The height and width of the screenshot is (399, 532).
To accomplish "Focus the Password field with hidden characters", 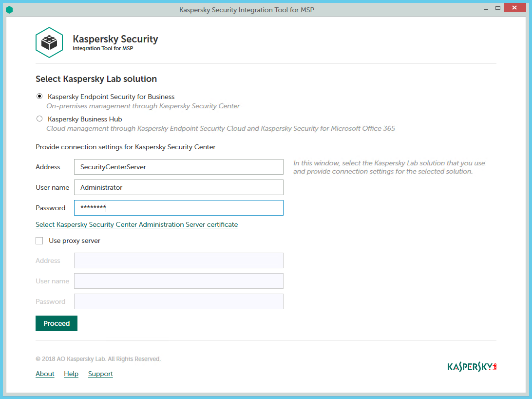I will [178, 207].
